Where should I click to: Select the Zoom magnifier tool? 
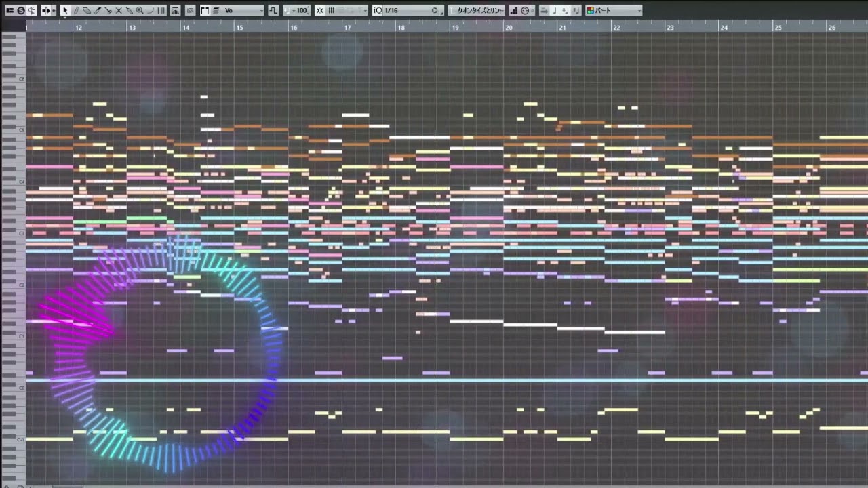pos(140,10)
